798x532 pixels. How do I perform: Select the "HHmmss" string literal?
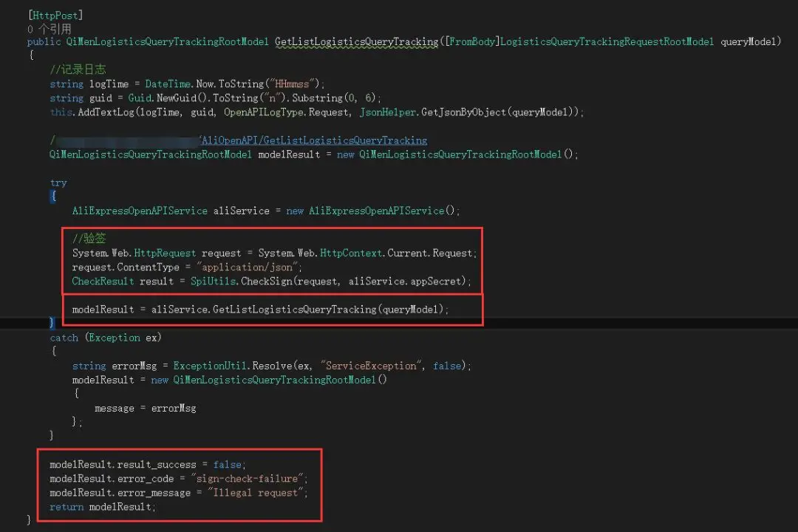coord(294,83)
